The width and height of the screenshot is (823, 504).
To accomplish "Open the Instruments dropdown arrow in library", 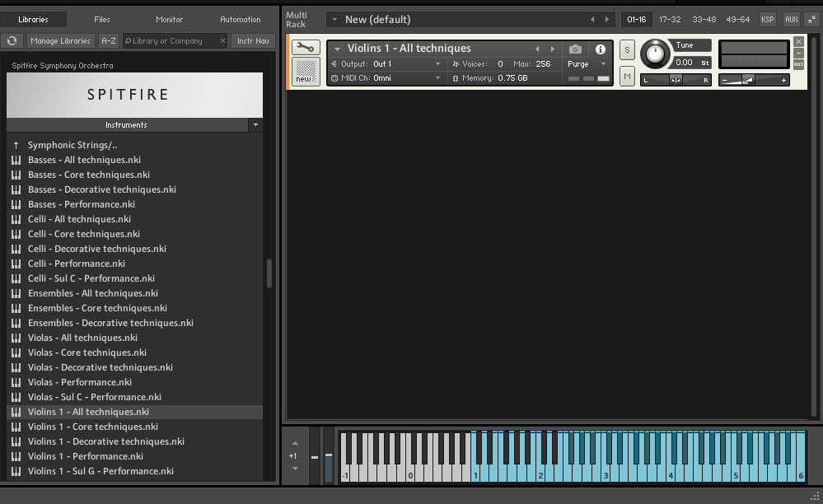I will point(255,125).
